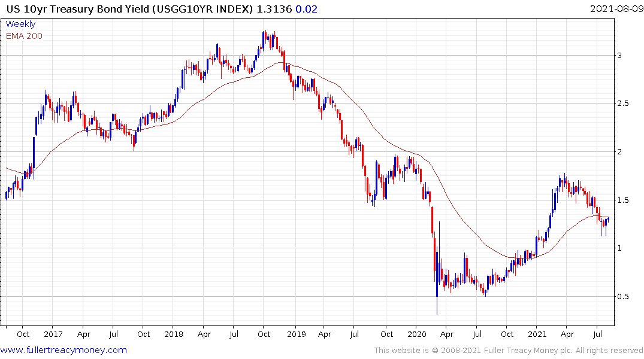Click the x-axis label 2019
The width and height of the screenshot is (644, 359).
click(x=297, y=334)
